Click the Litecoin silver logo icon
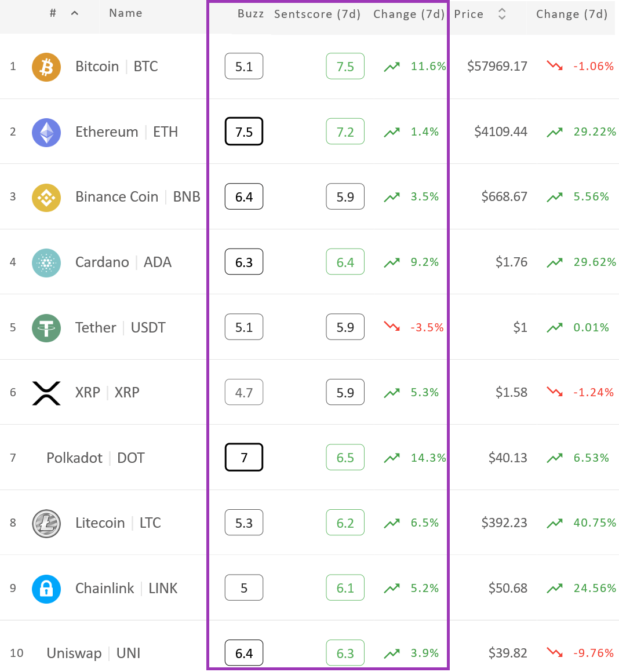Screen dimensions: 619x672 click(x=46, y=523)
